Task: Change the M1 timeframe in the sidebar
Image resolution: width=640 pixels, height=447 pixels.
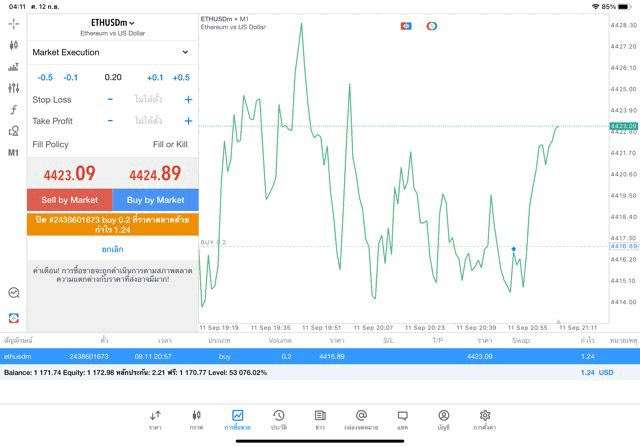Action: click(x=13, y=153)
